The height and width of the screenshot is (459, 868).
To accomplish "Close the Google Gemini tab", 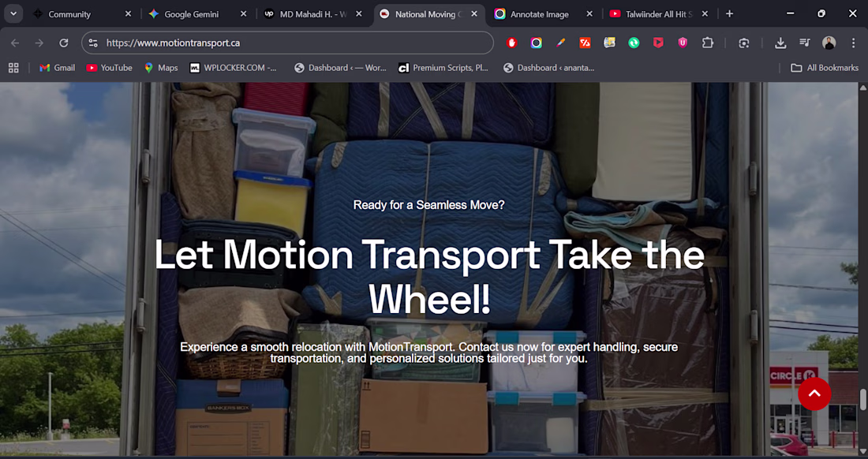I will coord(243,14).
